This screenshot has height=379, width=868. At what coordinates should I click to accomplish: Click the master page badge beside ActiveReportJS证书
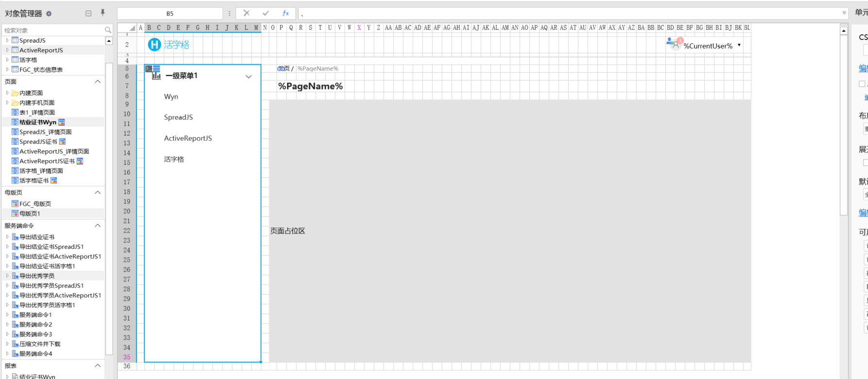(80, 161)
